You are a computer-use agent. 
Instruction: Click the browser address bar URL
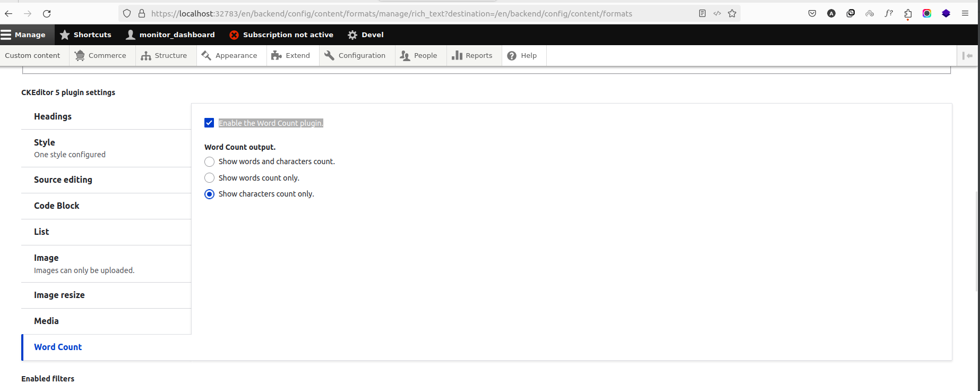(391, 14)
